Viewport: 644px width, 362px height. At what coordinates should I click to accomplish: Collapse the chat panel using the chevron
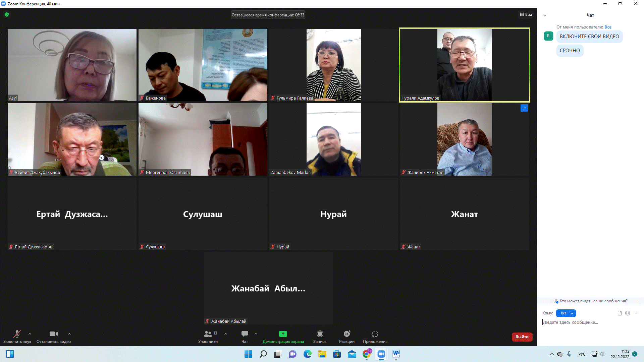pos(545,15)
